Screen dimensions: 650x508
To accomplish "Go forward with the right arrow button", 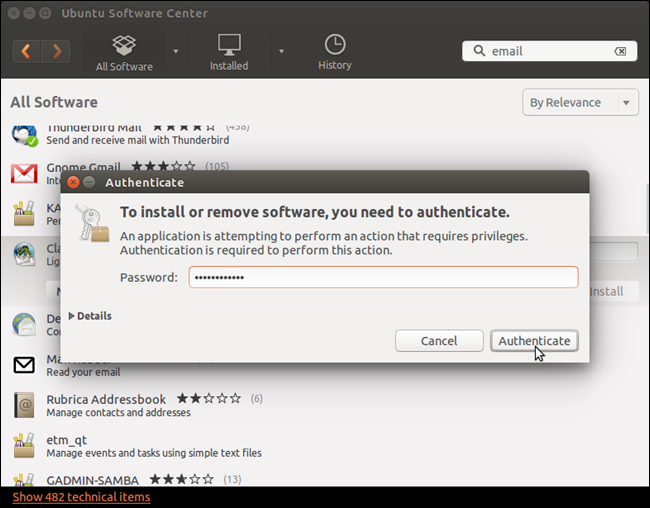I will click(x=56, y=51).
